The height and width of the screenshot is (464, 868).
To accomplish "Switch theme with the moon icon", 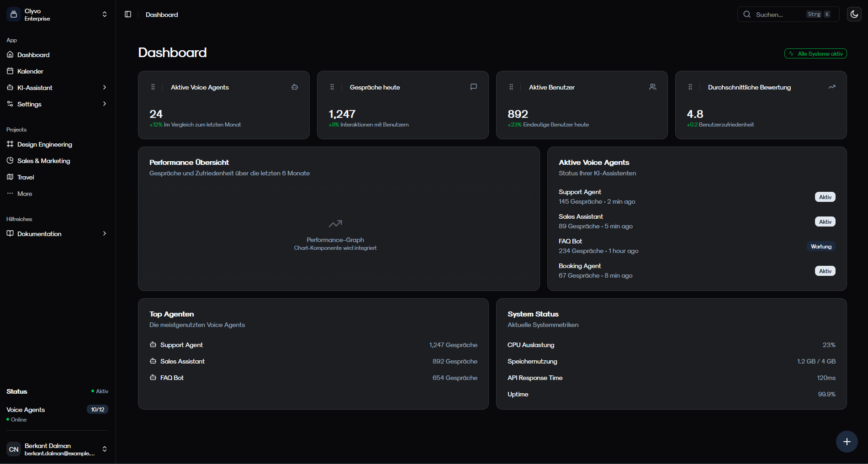I will [x=854, y=14].
